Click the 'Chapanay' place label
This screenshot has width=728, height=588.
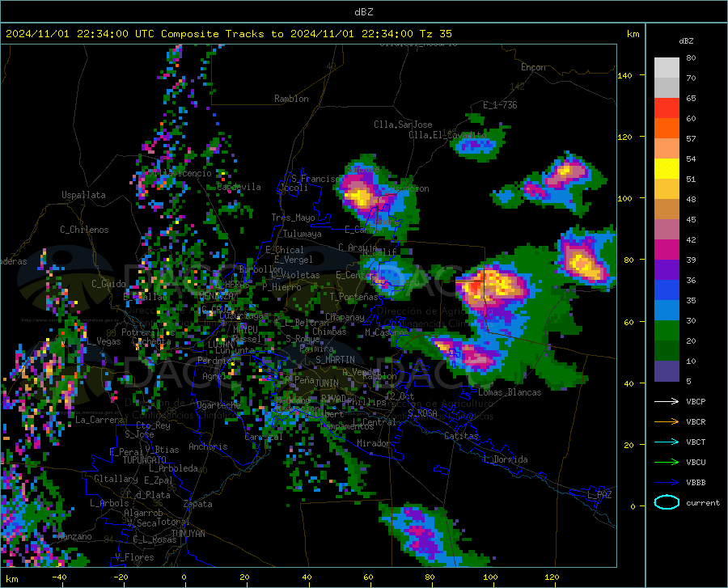pos(345,317)
